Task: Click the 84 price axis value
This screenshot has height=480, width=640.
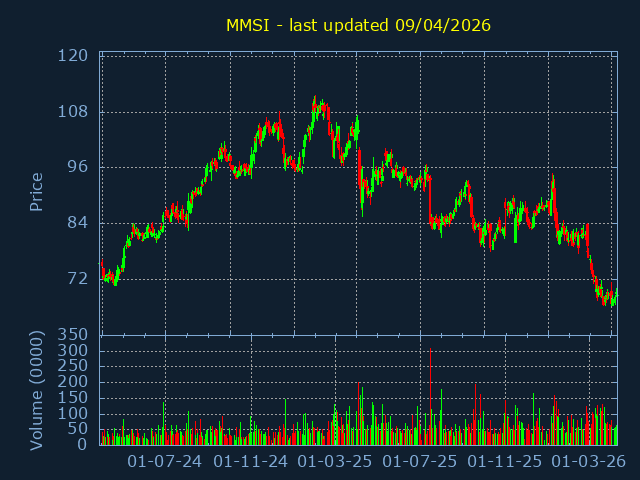Action: 78,223
